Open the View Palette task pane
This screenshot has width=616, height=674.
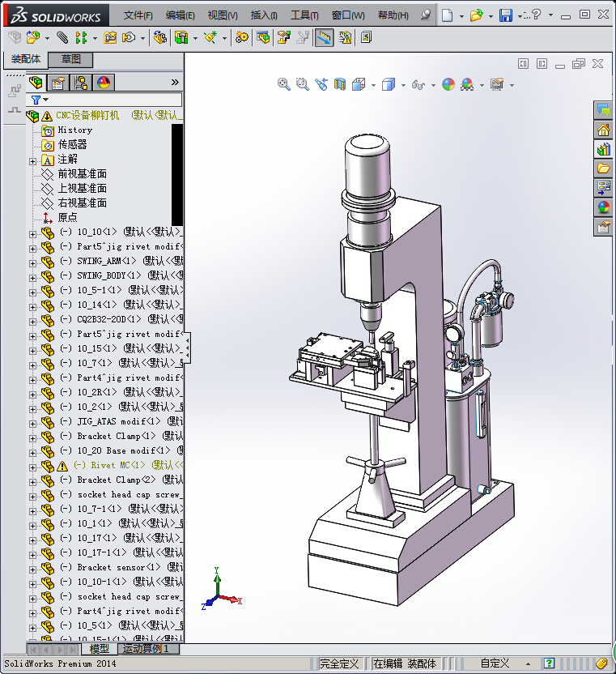[603, 188]
